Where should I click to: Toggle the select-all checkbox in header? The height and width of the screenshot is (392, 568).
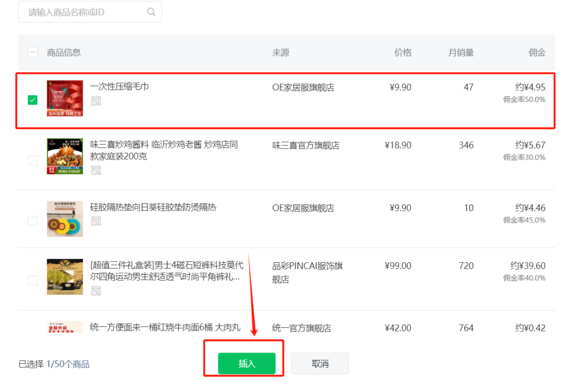point(32,52)
